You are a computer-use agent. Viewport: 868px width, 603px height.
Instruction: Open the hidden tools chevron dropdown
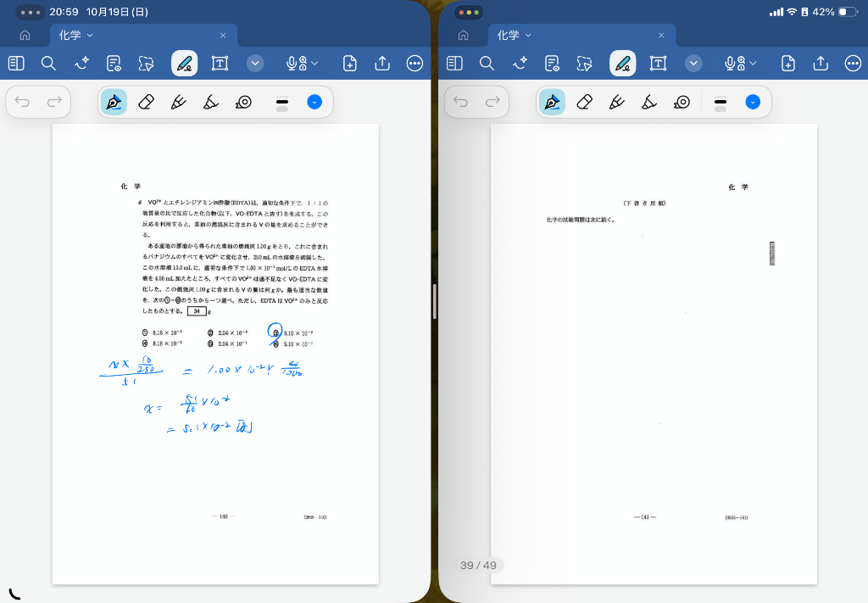coord(255,63)
